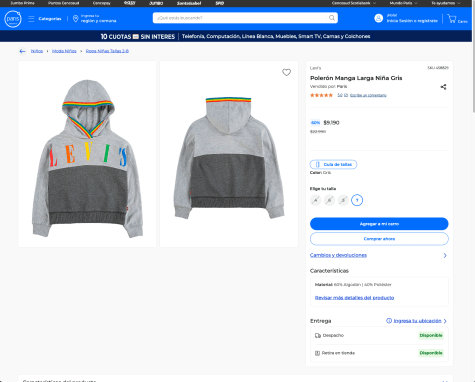Click Ingresa tu ubicación link
The image size is (475, 382).
point(417,321)
